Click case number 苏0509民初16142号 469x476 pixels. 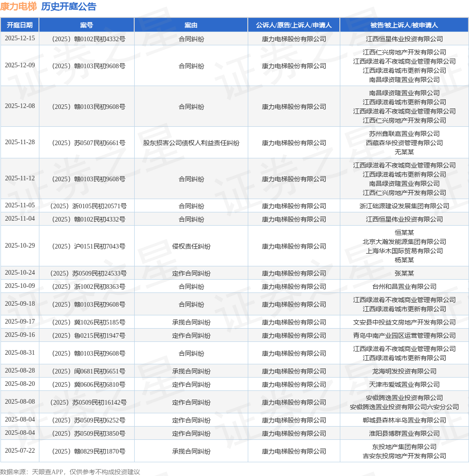pyautogui.click(x=88, y=402)
